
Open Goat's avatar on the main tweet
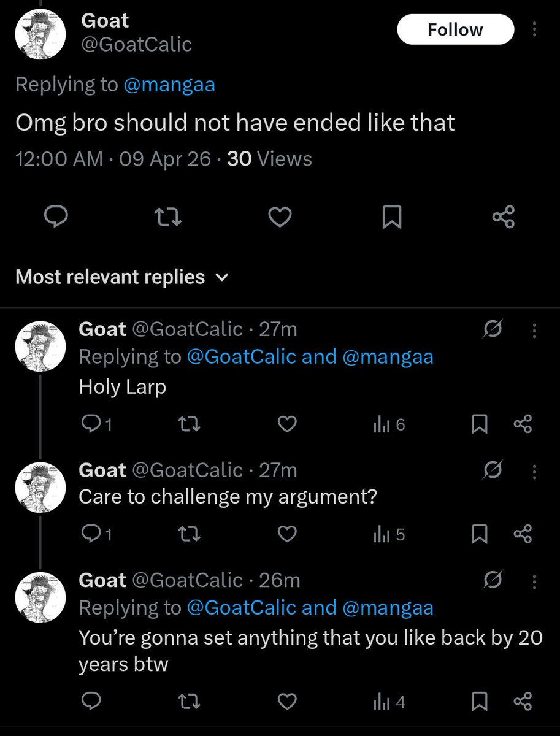pos(40,35)
